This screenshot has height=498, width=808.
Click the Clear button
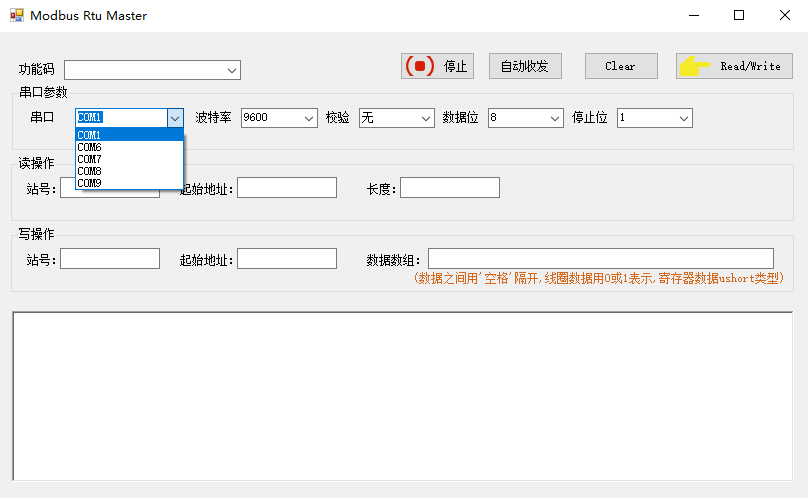point(621,66)
